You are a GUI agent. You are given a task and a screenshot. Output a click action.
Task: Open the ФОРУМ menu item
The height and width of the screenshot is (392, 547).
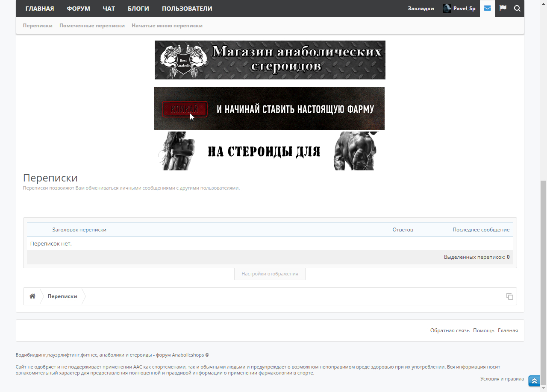tap(78, 9)
